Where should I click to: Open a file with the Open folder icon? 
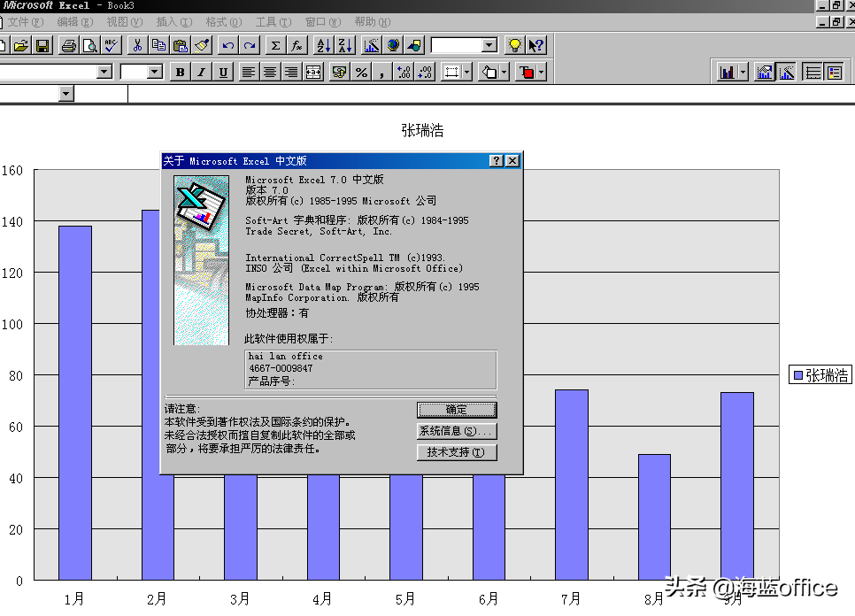[x=21, y=46]
